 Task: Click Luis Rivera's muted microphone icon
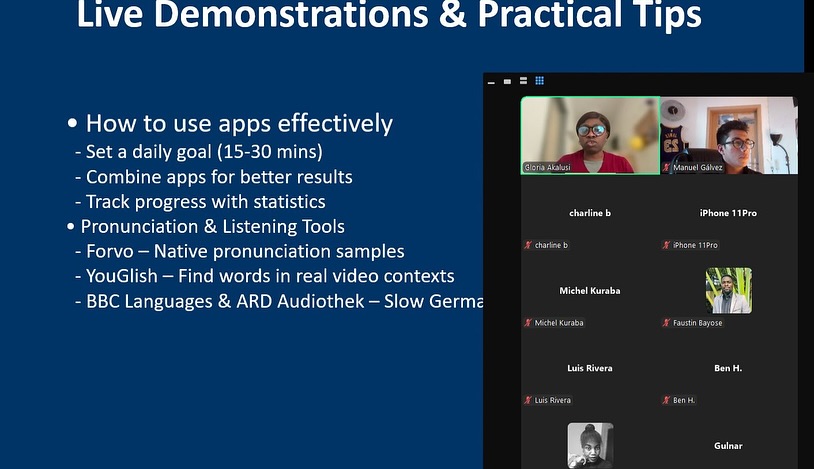click(x=528, y=400)
